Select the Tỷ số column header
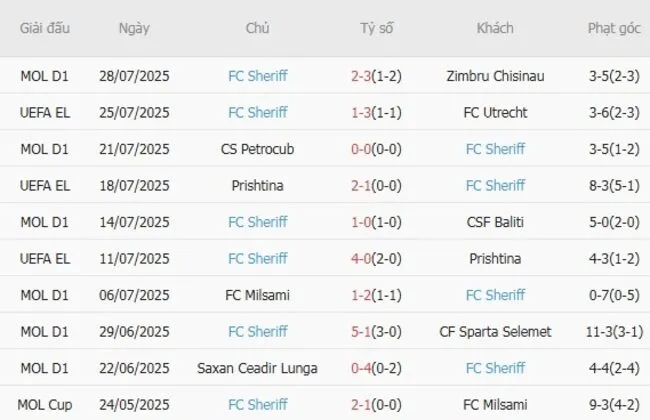Screen dimensions: 650x420 376,28
